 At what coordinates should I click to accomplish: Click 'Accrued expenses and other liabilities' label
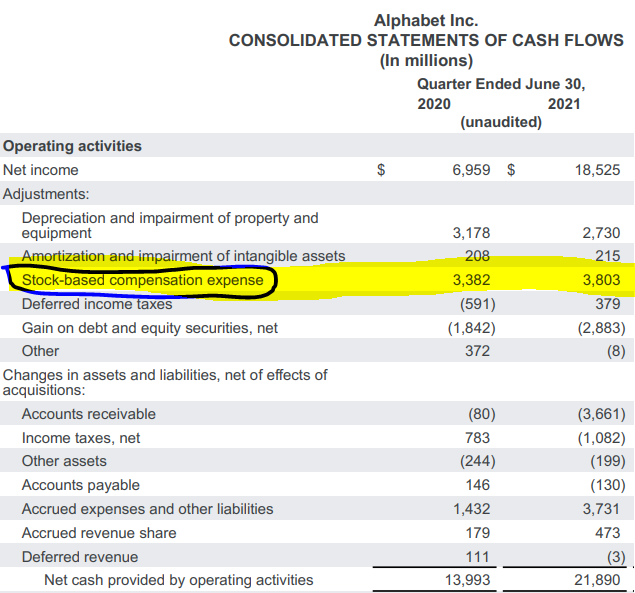(147, 509)
